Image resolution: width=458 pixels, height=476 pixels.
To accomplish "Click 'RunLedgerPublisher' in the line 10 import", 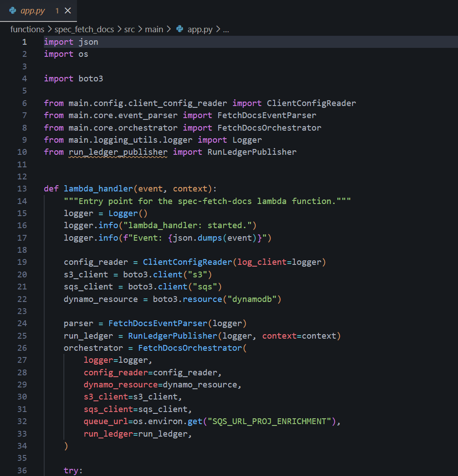I will point(252,152).
